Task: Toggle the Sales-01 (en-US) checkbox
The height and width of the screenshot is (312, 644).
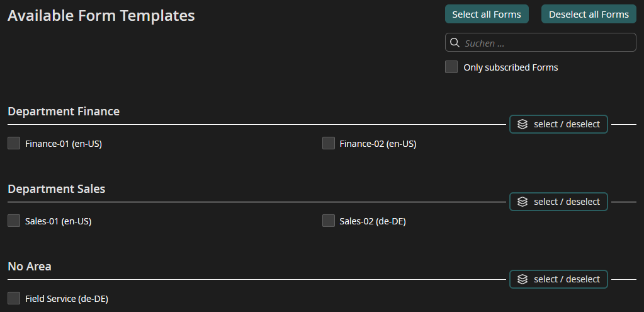Action: [x=14, y=221]
